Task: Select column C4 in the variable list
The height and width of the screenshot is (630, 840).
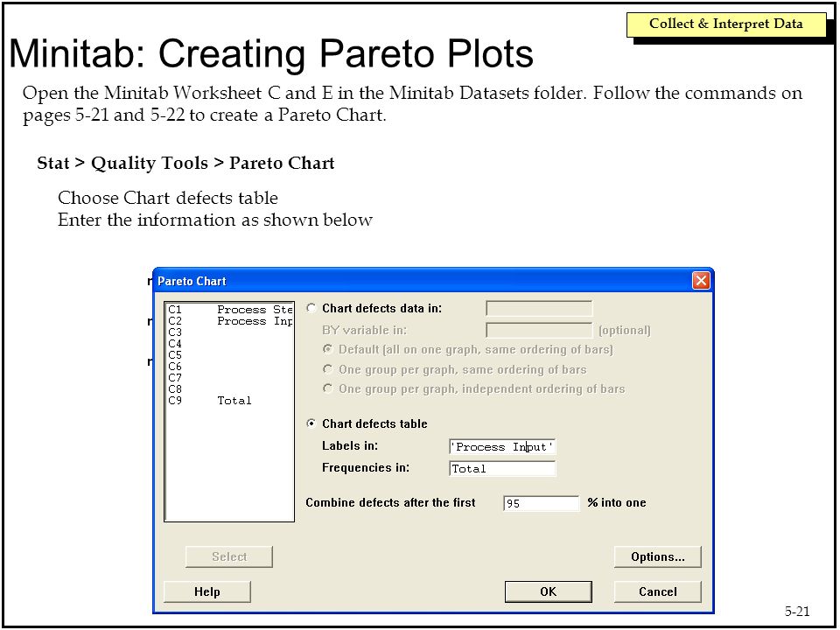Action: pyautogui.click(x=230, y=343)
